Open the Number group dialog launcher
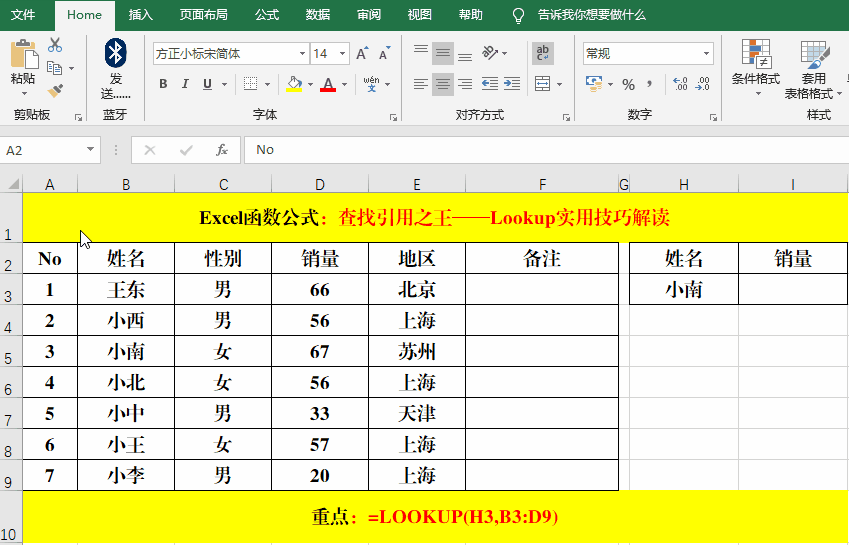 coord(713,117)
